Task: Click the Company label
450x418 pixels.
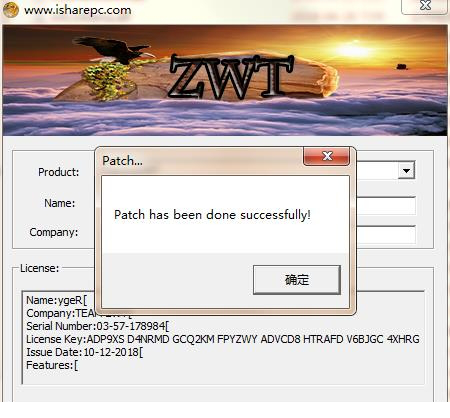Action: [54, 232]
